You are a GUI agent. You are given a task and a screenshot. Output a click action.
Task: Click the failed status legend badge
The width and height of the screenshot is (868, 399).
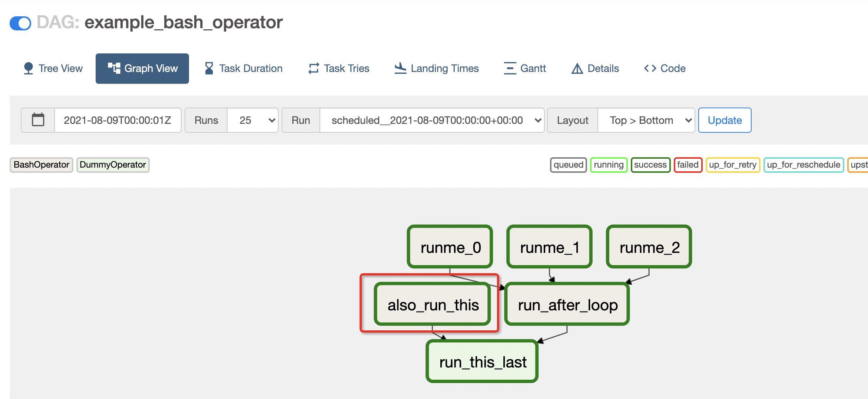688,165
